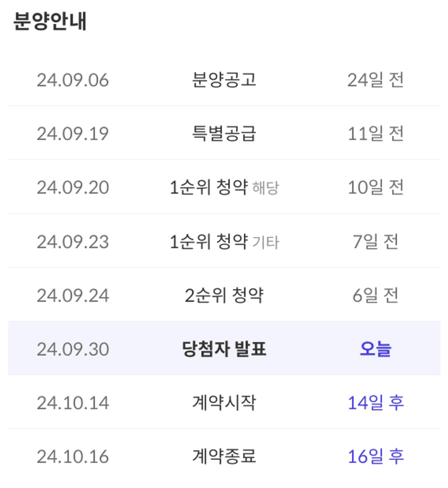Click the 10일 전 status text
Screen dimensions: 448x488
375,188
